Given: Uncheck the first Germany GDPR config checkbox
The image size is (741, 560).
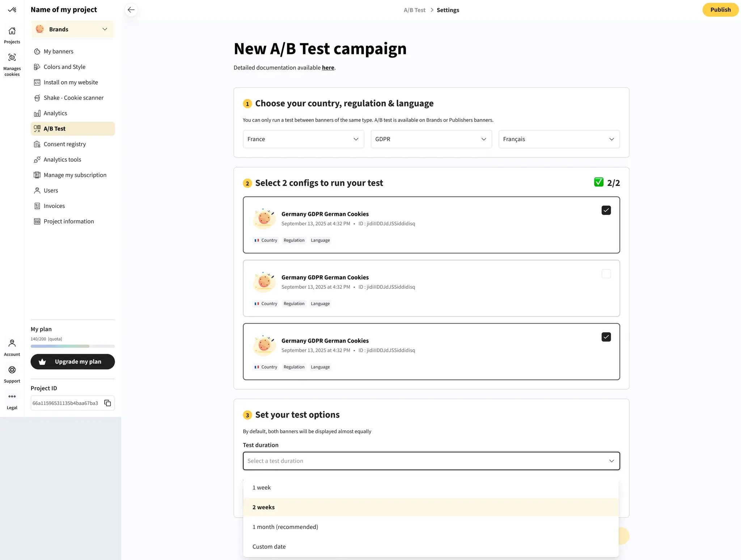Looking at the screenshot, I should coord(606,210).
